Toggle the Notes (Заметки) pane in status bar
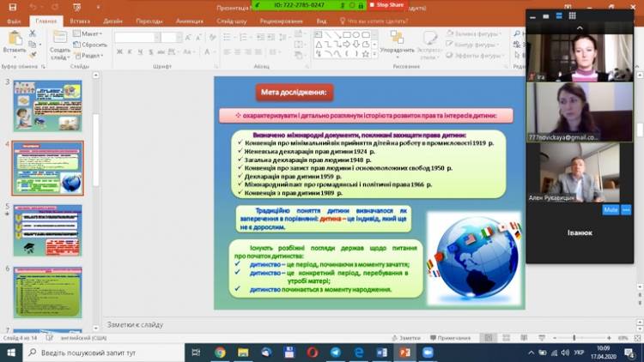 point(406,338)
